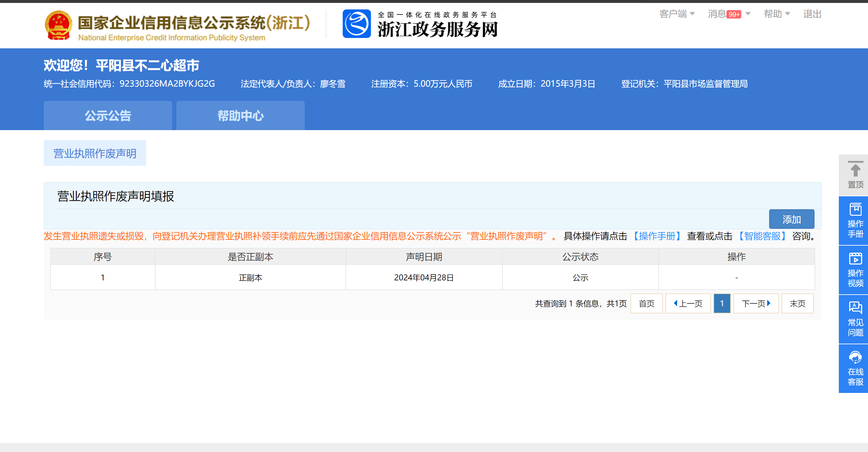868x452 pixels.
Task: Click the 99+ message badge
Action: (733, 15)
